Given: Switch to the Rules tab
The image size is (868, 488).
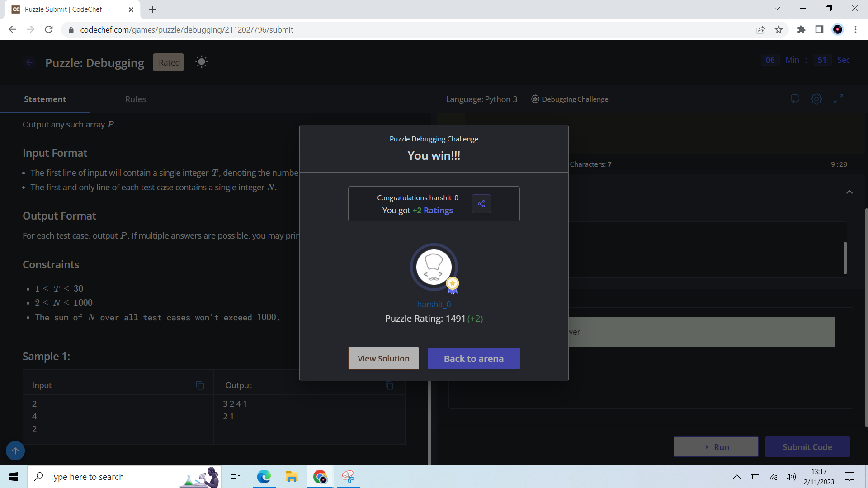Looking at the screenshot, I should point(135,99).
